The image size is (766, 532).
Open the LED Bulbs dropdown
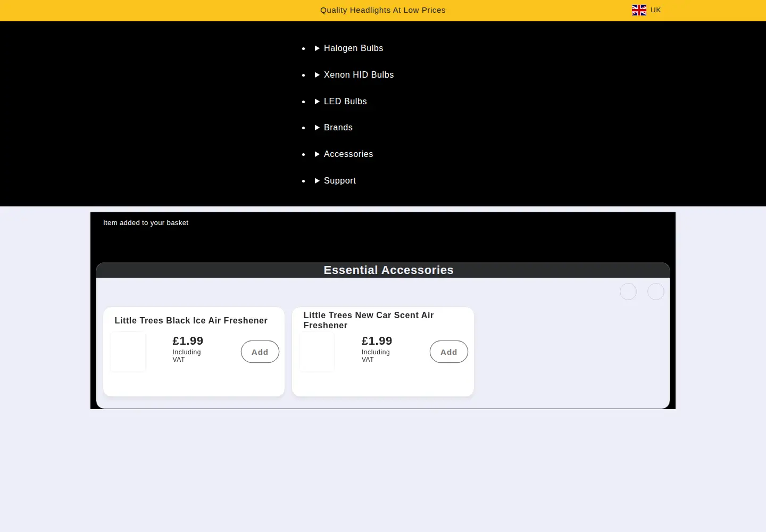tap(341, 102)
